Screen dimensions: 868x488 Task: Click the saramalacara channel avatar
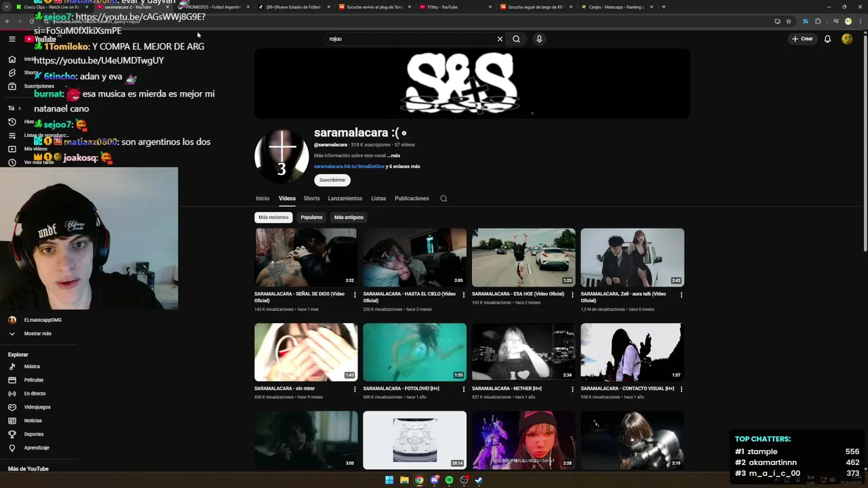pyautogui.click(x=281, y=156)
